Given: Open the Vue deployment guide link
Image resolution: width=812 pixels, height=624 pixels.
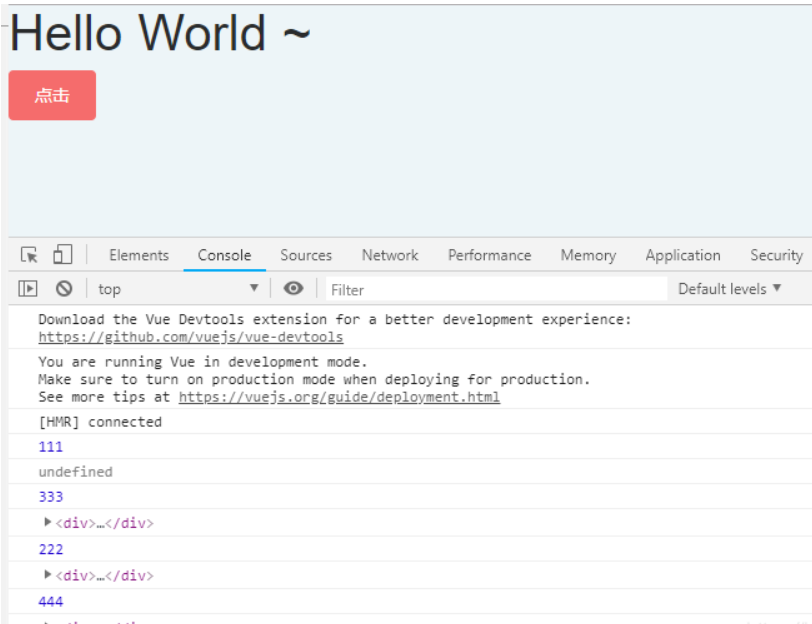Looking at the screenshot, I should pos(339,397).
